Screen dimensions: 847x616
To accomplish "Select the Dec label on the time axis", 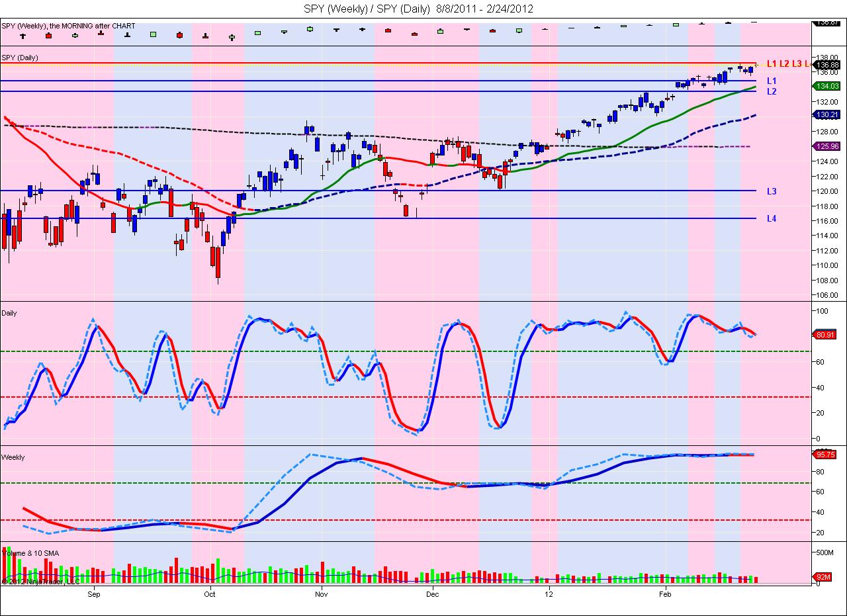I will tap(431, 595).
